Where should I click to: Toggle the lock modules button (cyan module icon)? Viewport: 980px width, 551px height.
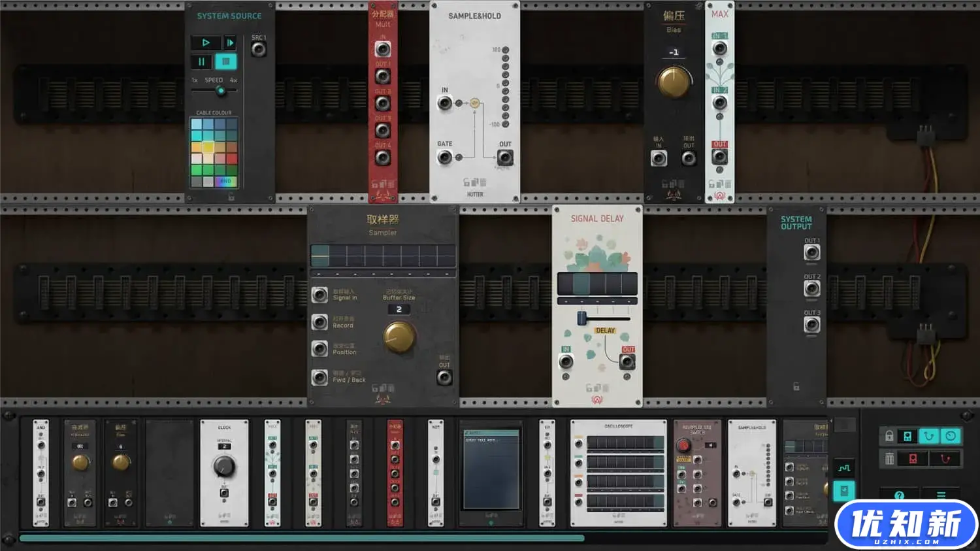[x=907, y=436]
